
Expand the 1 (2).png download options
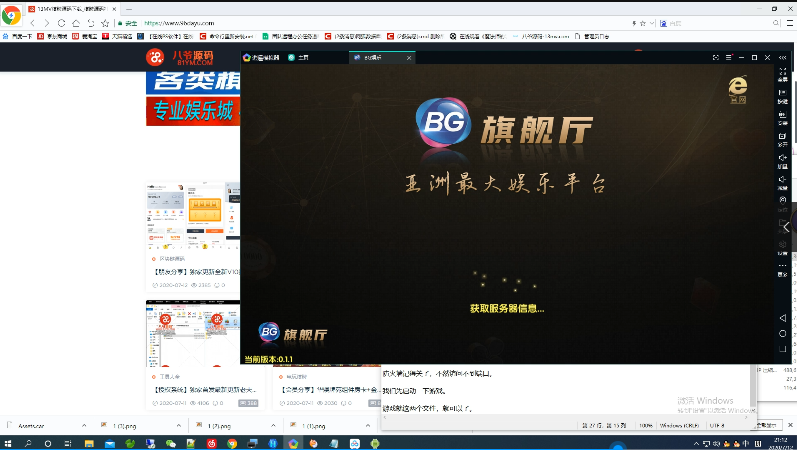tap(273, 425)
